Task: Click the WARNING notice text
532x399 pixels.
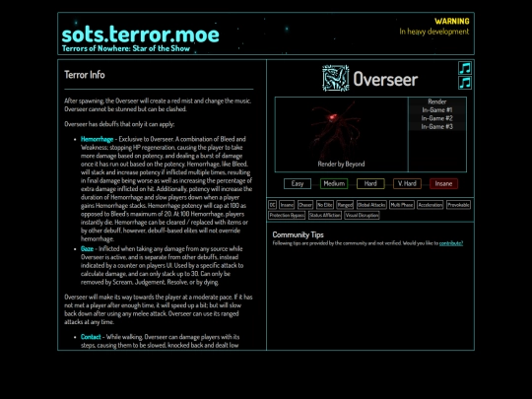Action: coord(452,21)
